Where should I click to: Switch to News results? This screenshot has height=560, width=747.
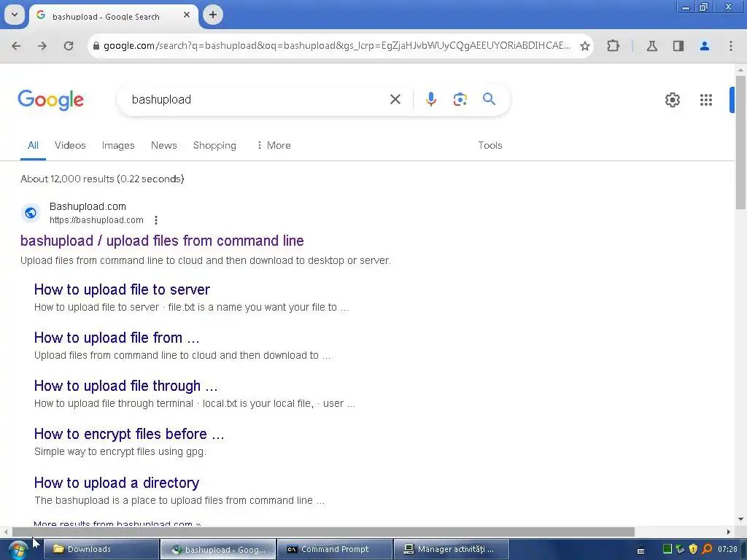click(164, 145)
